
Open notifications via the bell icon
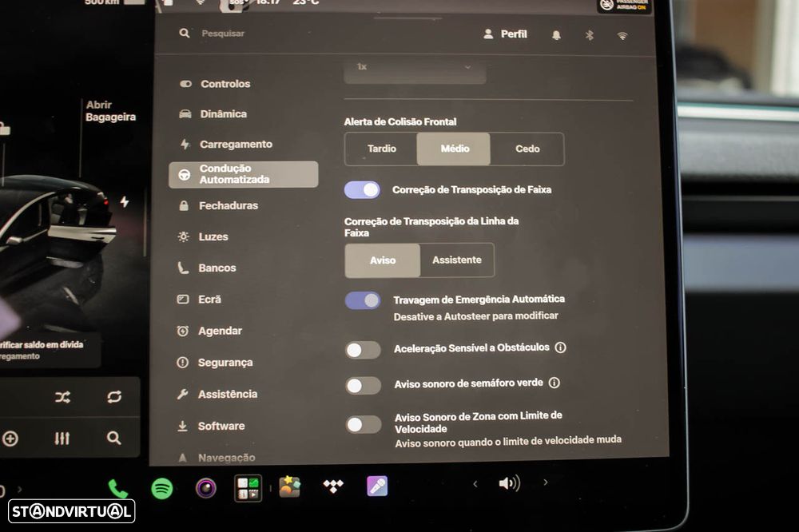[556, 35]
